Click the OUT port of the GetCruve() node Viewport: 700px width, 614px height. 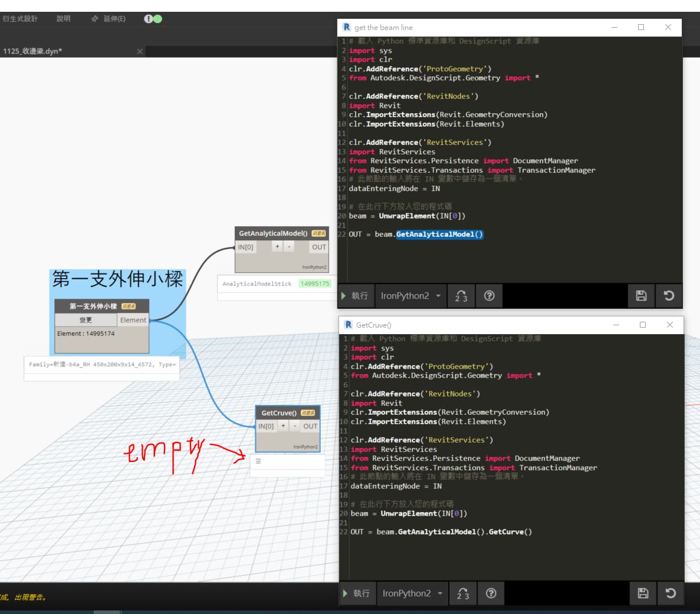click(310, 427)
